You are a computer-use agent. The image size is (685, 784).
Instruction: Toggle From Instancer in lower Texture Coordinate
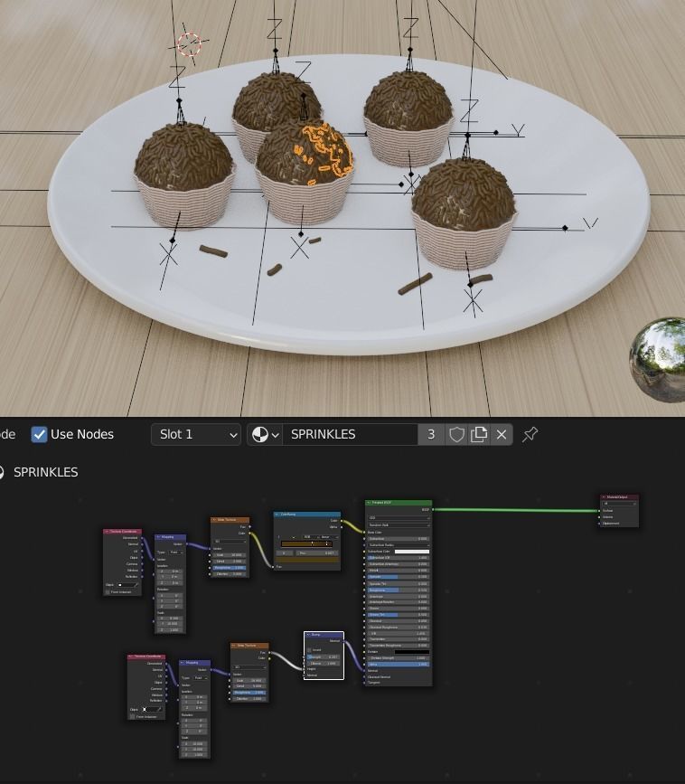[x=132, y=716]
